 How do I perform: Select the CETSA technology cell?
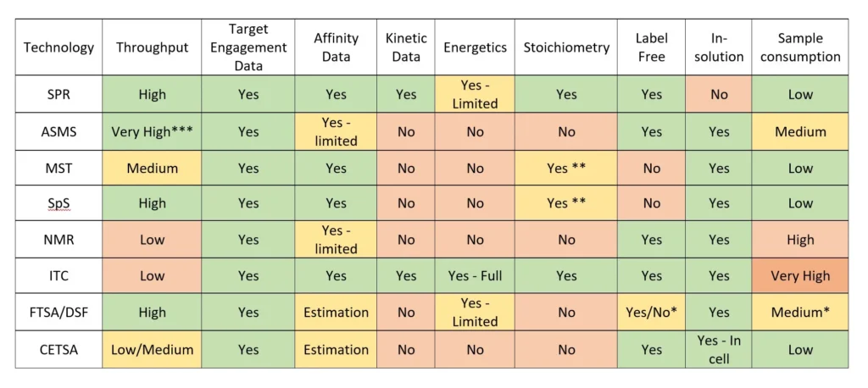tap(58, 349)
